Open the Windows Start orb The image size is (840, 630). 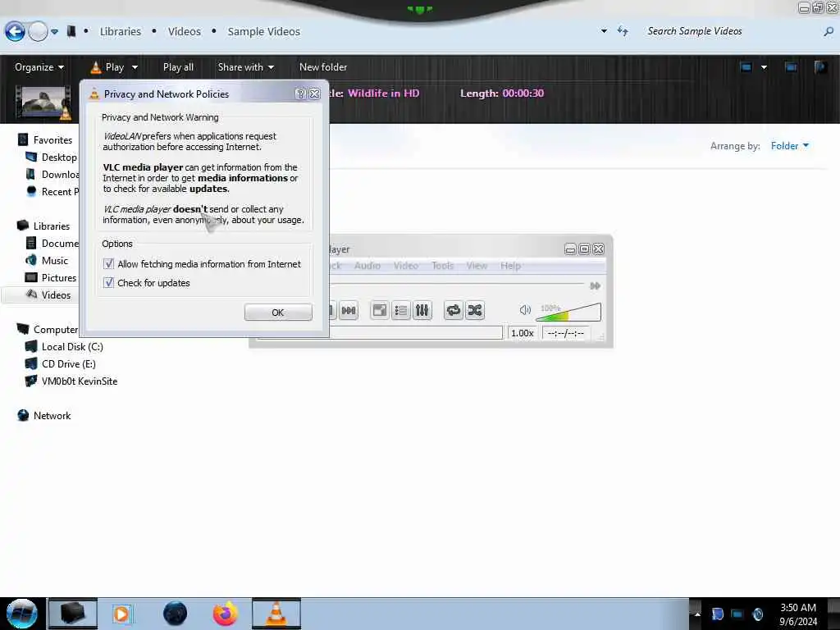coord(22,614)
